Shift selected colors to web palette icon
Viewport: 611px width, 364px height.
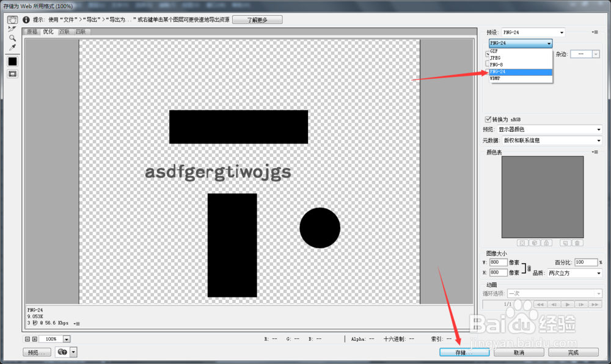tap(535, 243)
